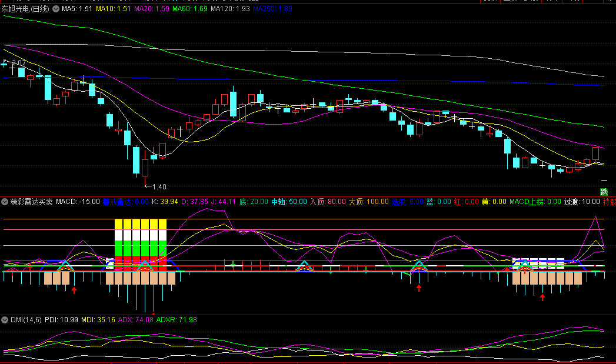The image size is (616, 364).
Task: Click the PDI: 10.99 value
Action: click(x=61, y=320)
